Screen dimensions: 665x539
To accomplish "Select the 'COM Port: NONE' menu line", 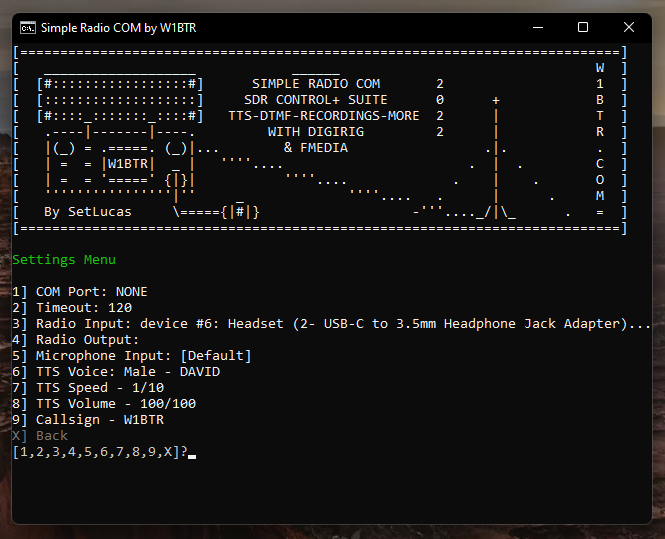I will click(80, 292).
